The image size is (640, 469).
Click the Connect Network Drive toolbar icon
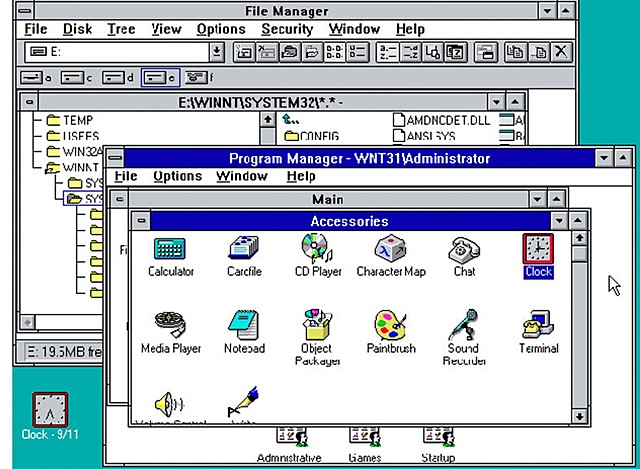(x=244, y=52)
